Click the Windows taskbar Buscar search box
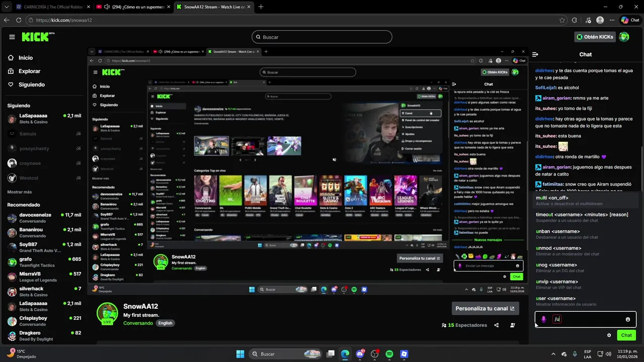This screenshot has height=362, width=644. pyautogui.click(x=286, y=354)
